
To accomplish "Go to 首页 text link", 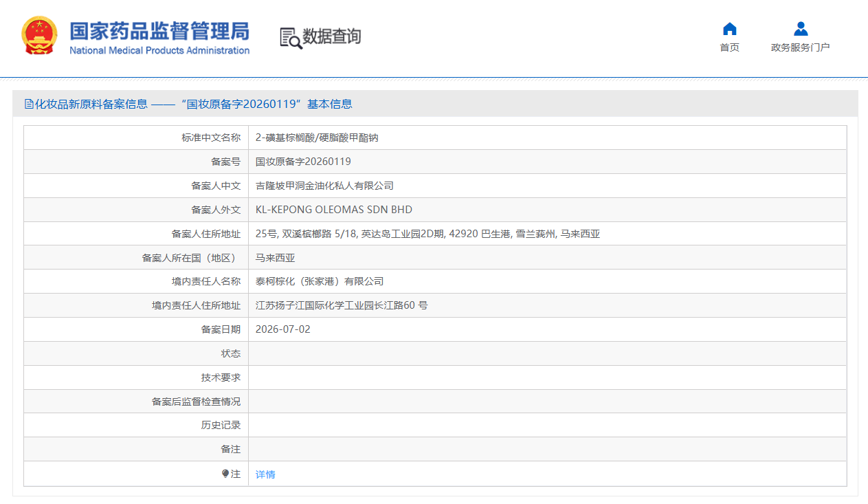I will (729, 47).
